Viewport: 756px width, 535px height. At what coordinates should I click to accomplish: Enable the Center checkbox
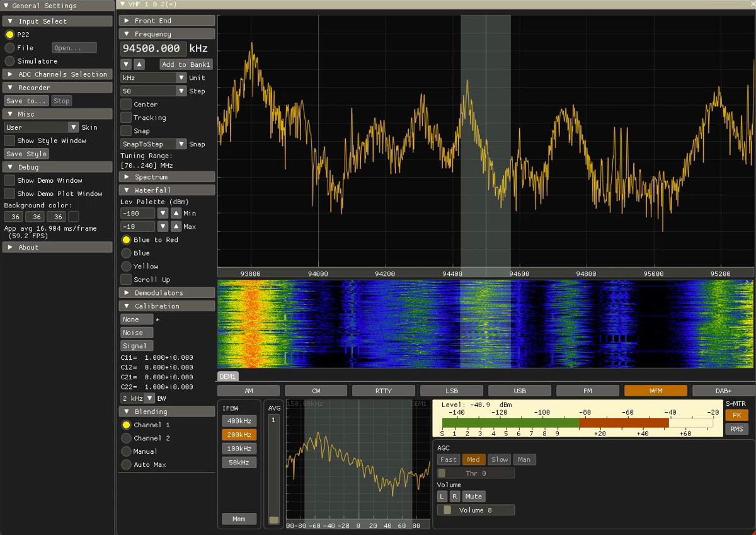pos(126,104)
